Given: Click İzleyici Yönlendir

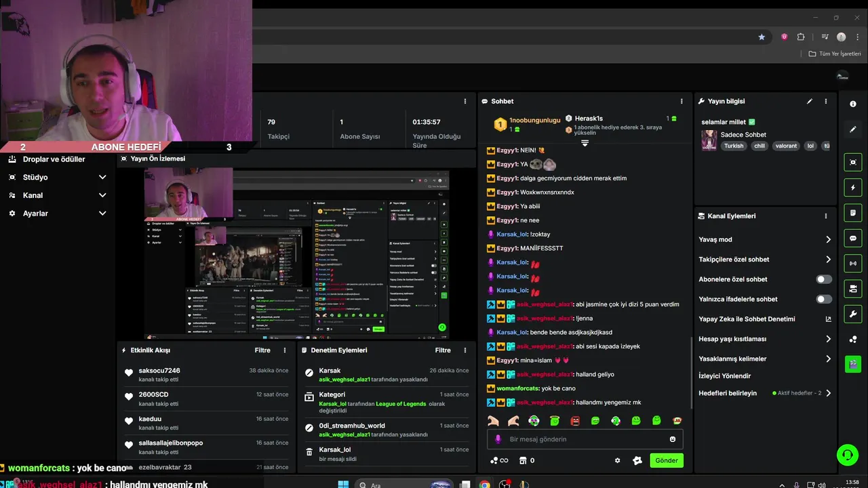Looking at the screenshot, I should point(725,375).
